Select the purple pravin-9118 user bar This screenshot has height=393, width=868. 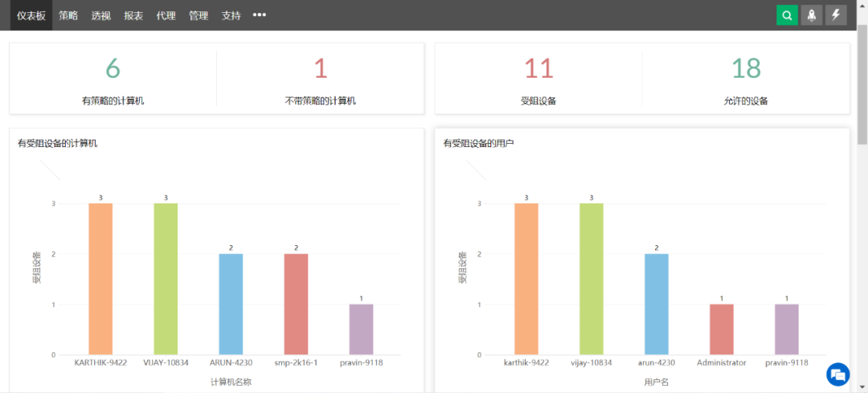(787, 330)
